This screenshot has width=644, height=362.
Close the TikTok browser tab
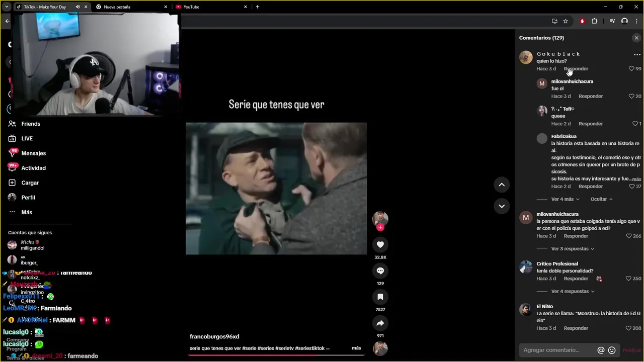[86, 7]
